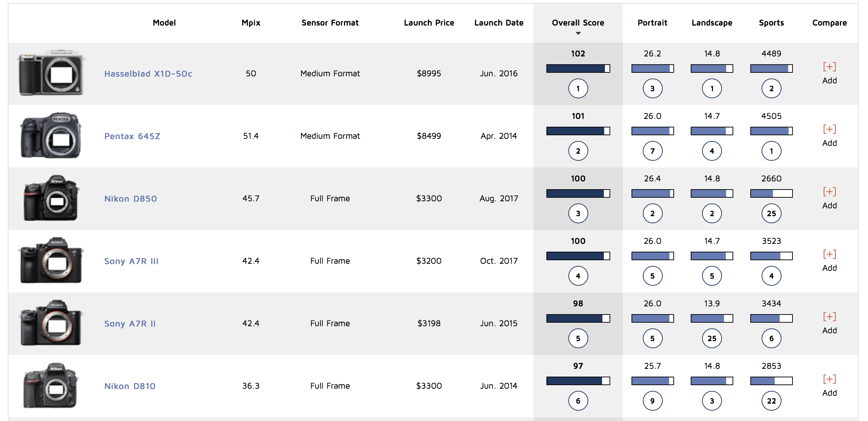Viewport: 868px width, 421px height.
Task: Sort cameras by Launch Date
Action: [x=499, y=23]
